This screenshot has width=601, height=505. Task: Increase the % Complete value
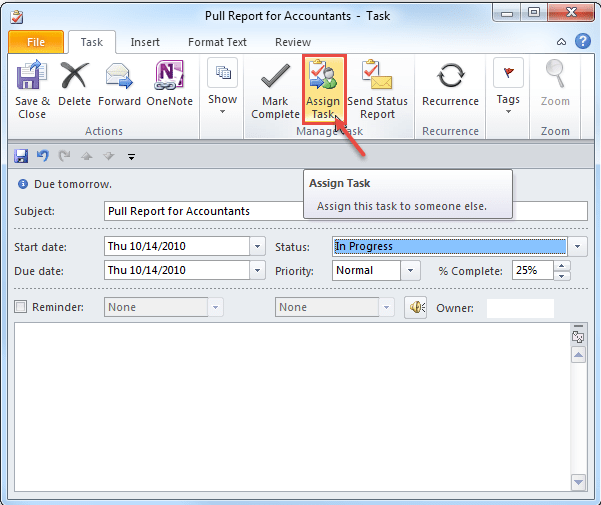[562, 266]
